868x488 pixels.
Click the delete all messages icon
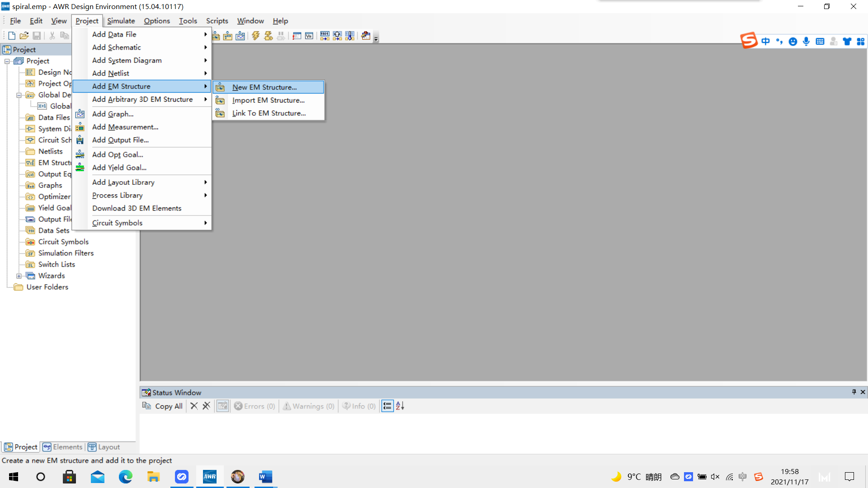click(206, 406)
